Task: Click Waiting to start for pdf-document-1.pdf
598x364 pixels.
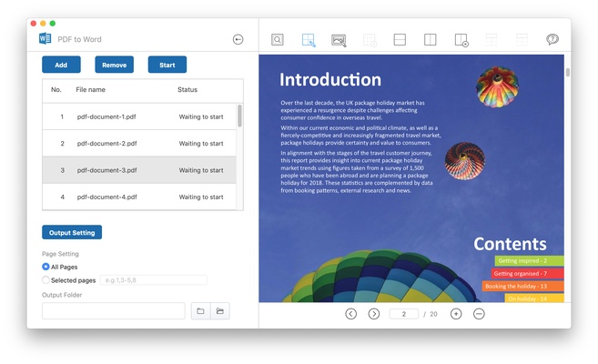Action: 201,116
